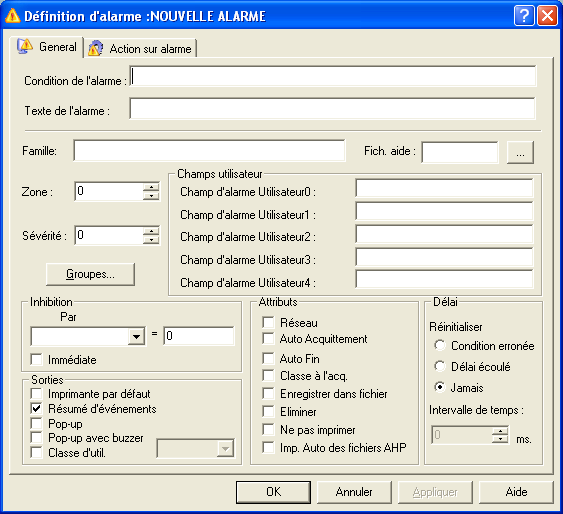Decrease the Sévérité value with down arrow
The image size is (563, 514).
pyautogui.click(x=151, y=240)
